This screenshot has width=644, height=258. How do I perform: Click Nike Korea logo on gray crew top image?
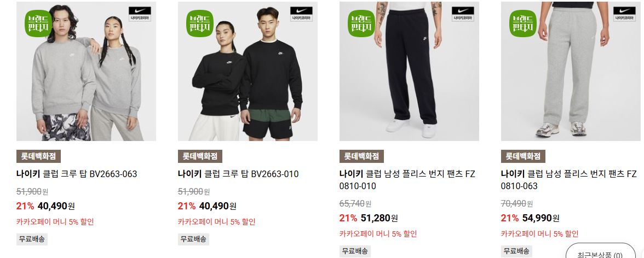140,14
